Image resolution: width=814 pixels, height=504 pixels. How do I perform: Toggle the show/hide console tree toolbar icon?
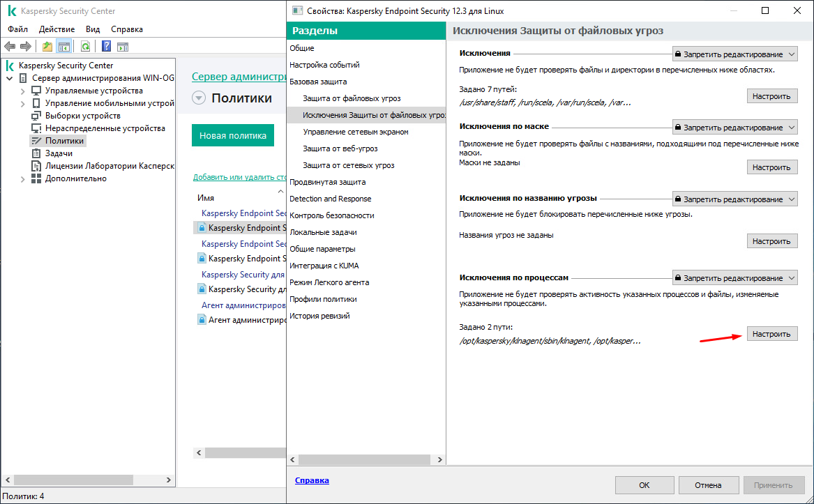tap(63, 47)
